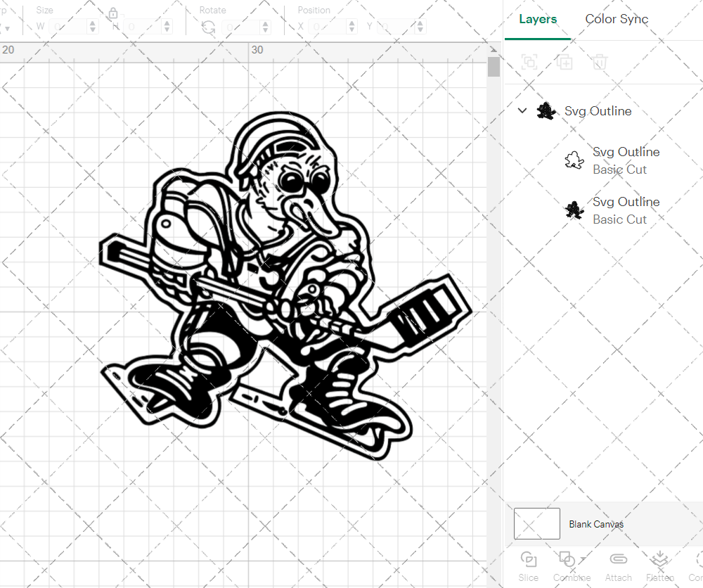Click the canvas vertical scrollbar thumb
Viewport: 703px width, 588px height.
[x=494, y=67]
